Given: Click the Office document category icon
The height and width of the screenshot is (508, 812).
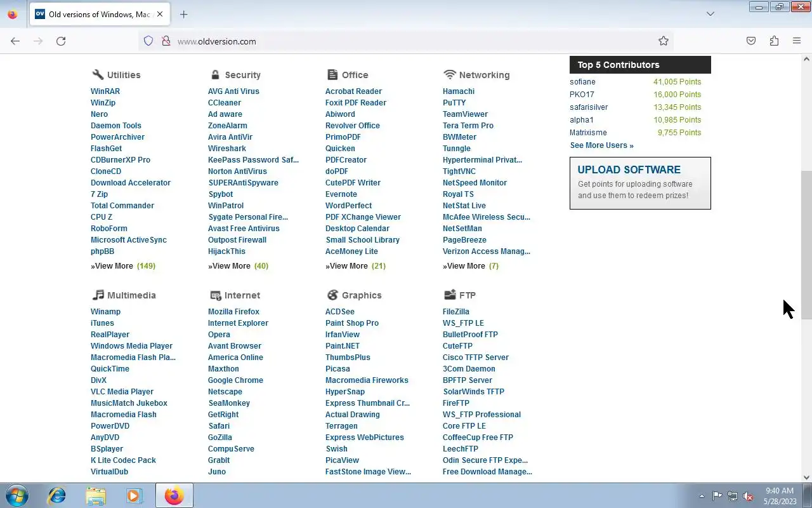Looking at the screenshot, I should (x=332, y=74).
